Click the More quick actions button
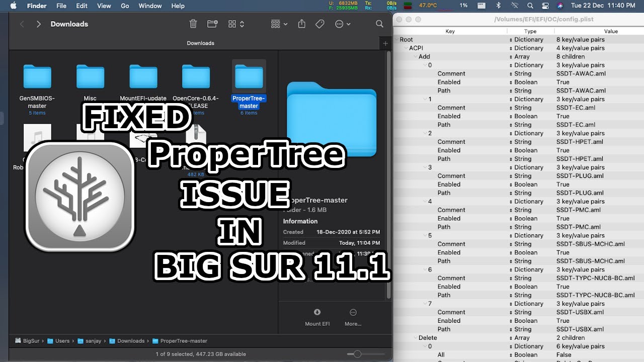This screenshot has height=362, width=644. click(353, 317)
